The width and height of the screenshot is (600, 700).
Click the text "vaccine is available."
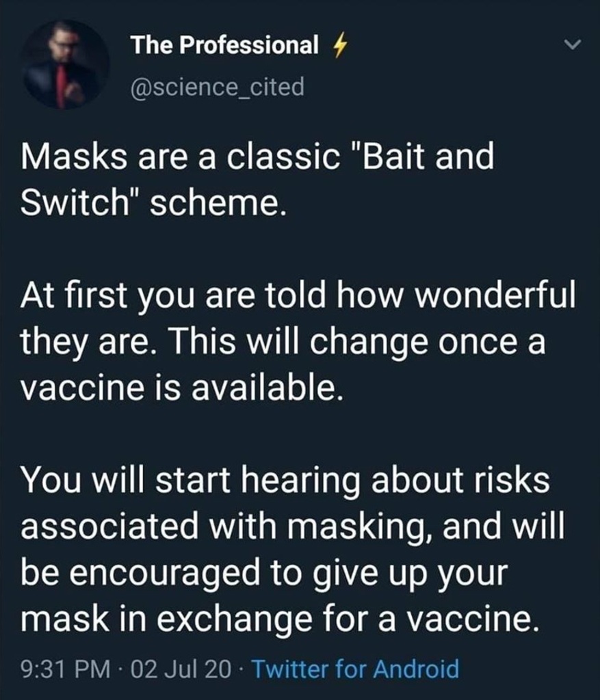pos(180,388)
